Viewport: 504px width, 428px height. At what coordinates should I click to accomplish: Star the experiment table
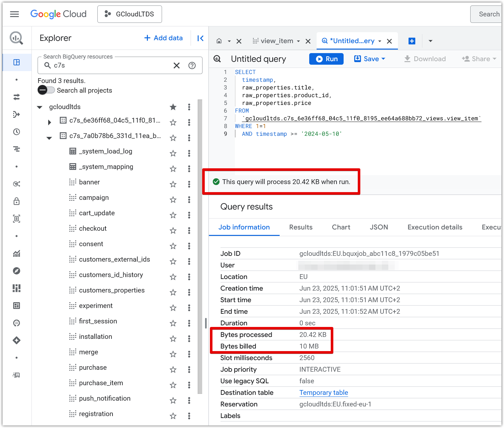173,308
